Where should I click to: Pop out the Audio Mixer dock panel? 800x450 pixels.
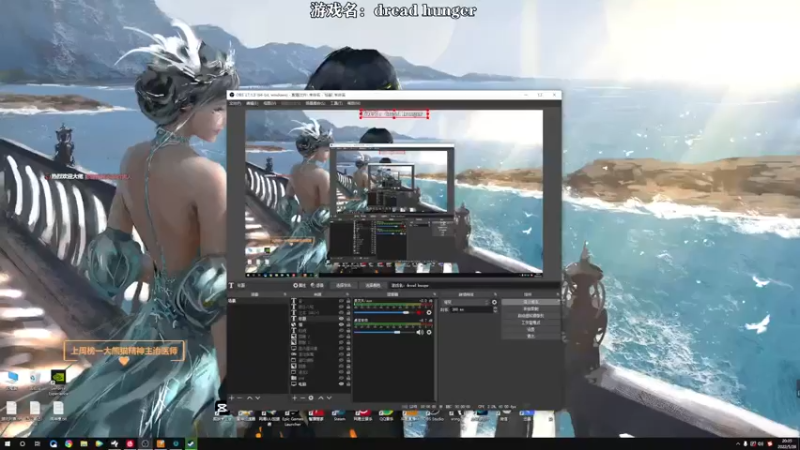[x=434, y=294]
